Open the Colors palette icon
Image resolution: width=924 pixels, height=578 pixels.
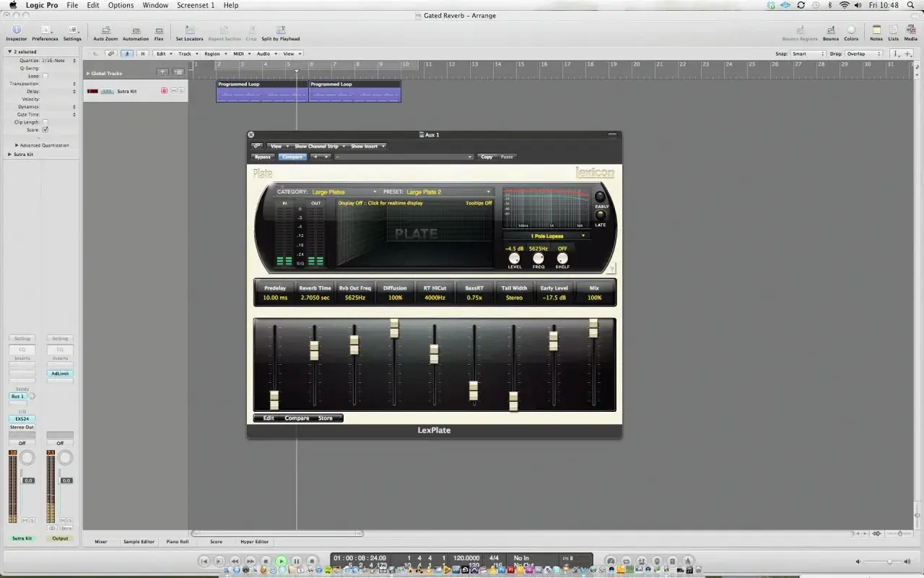pos(851,30)
